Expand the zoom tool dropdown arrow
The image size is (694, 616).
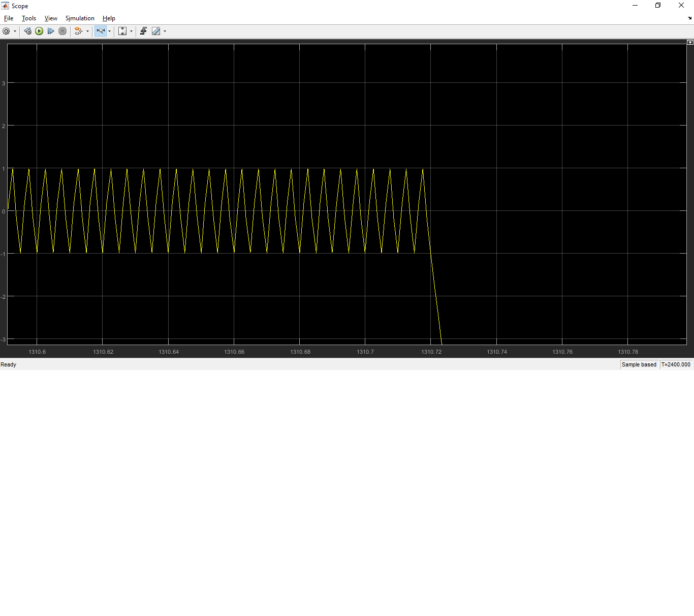click(x=109, y=32)
